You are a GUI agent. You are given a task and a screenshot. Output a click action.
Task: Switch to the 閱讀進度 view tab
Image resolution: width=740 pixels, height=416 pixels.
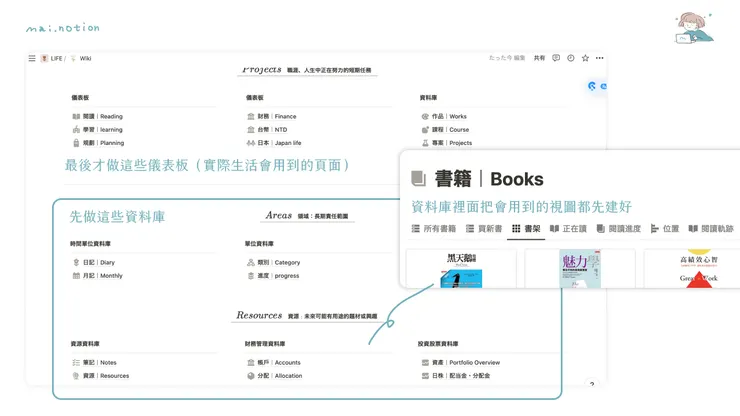click(x=618, y=229)
